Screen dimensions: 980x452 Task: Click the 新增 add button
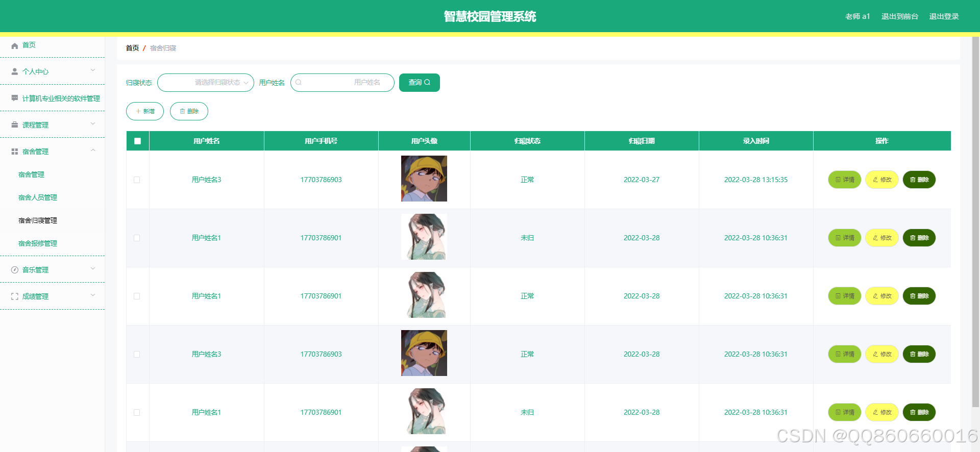[145, 111]
